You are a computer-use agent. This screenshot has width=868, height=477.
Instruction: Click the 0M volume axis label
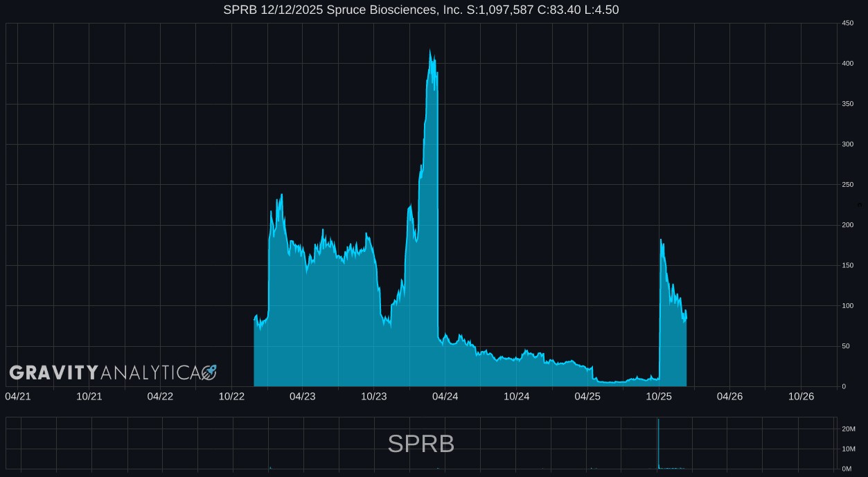pos(846,469)
